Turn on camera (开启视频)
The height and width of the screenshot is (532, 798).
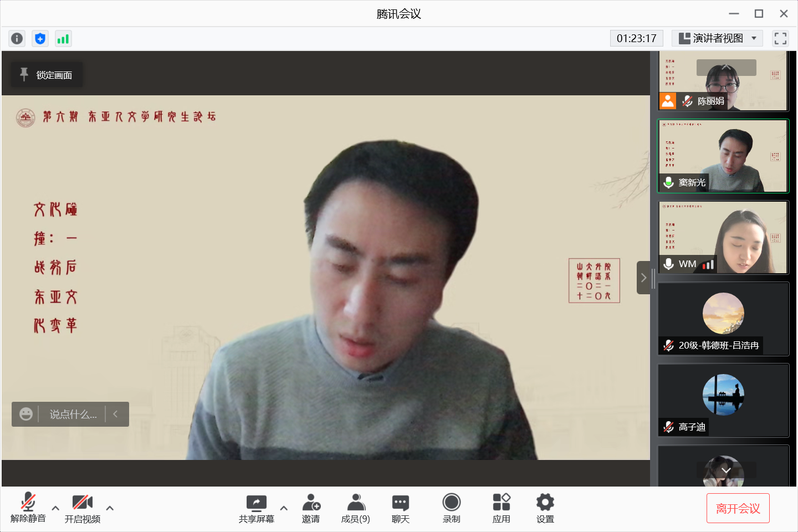point(83,508)
